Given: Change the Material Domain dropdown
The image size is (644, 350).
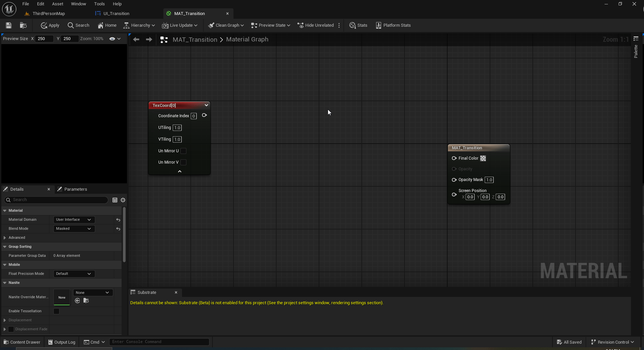Looking at the screenshot, I should coord(74,220).
